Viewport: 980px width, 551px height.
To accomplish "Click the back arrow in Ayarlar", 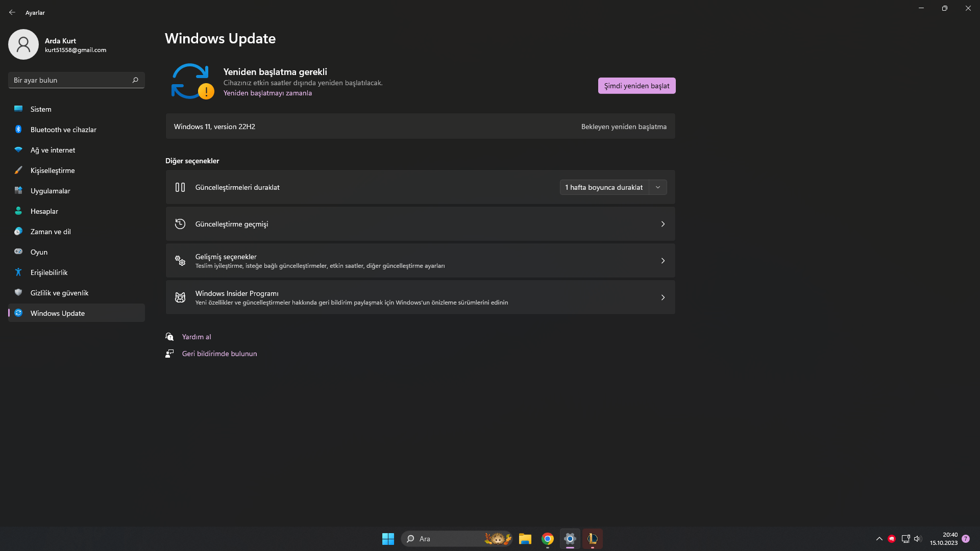I will coord(12,12).
